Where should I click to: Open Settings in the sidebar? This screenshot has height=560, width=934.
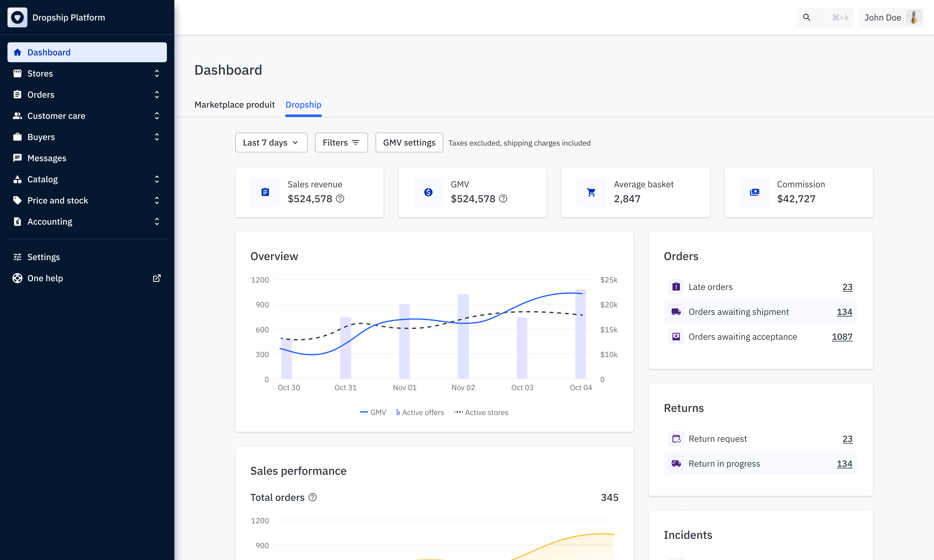tap(87, 257)
